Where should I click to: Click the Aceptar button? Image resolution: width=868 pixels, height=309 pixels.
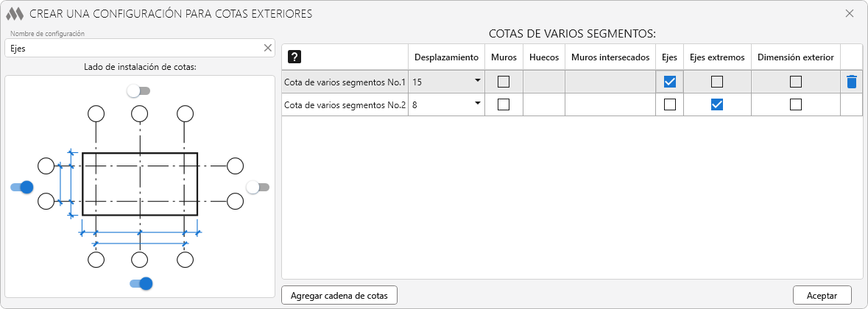(822, 295)
